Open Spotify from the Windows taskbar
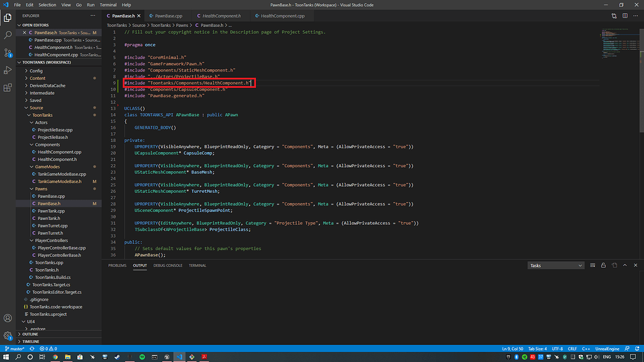The width and height of the screenshot is (644, 362). (142, 357)
